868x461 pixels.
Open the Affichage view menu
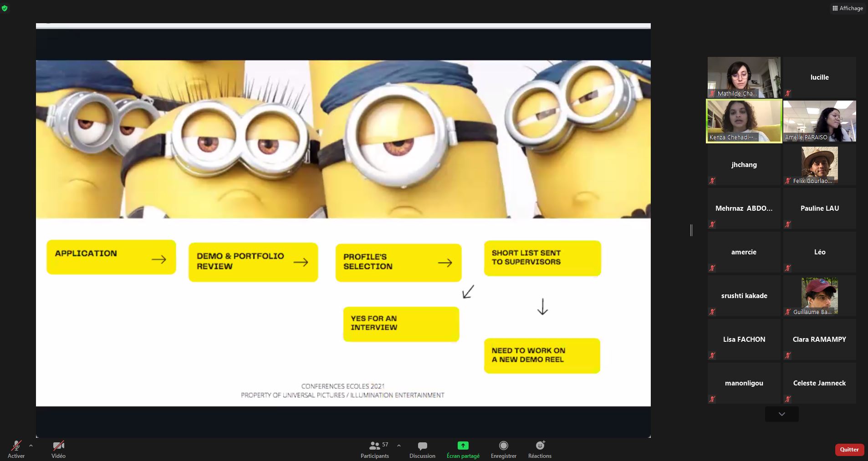click(x=848, y=8)
